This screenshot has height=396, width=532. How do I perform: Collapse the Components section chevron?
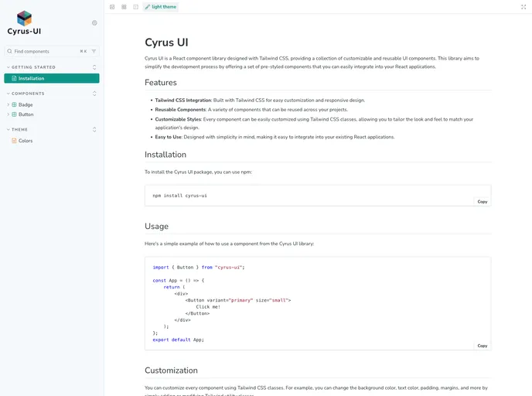coord(9,94)
